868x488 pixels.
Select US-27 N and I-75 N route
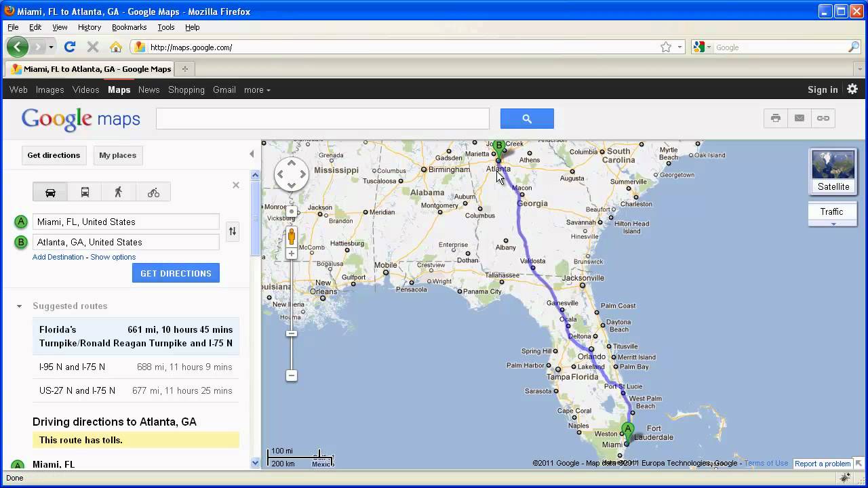[136, 390]
